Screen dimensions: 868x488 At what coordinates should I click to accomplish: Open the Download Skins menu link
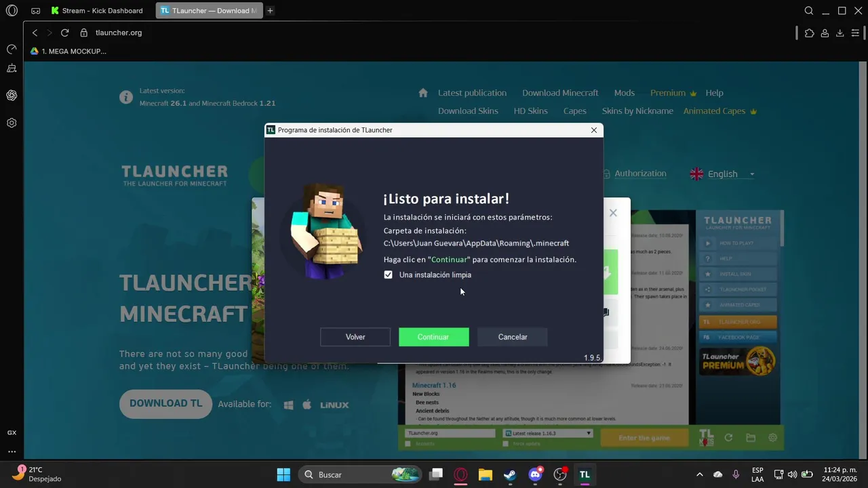pos(468,111)
